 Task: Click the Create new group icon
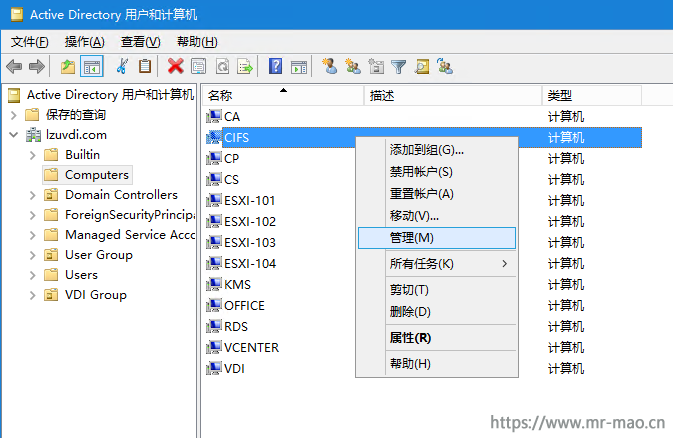click(353, 66)
